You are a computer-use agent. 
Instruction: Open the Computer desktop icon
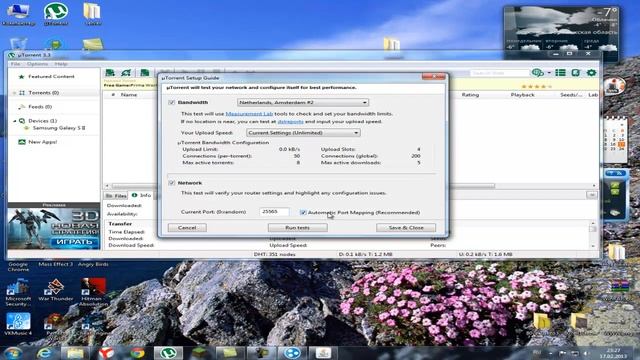click(18, 14)
